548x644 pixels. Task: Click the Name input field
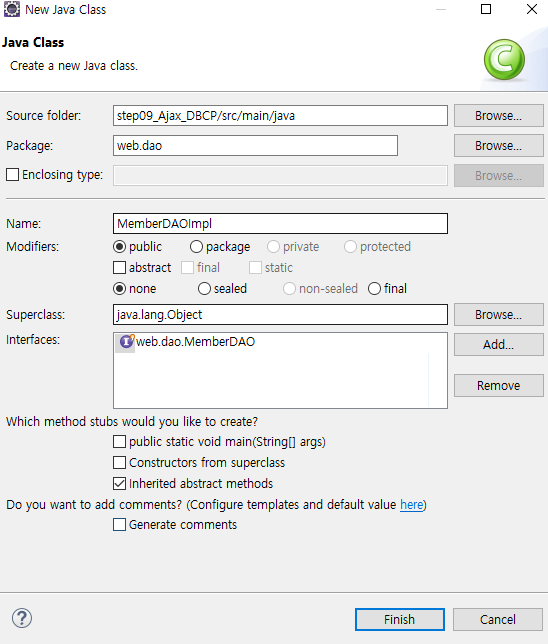[x=280, y=223]
